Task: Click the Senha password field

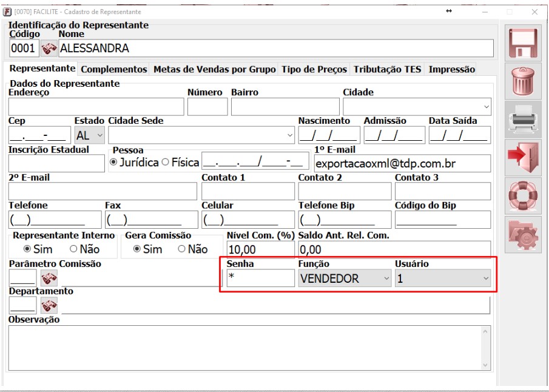Action: (260, 279)
